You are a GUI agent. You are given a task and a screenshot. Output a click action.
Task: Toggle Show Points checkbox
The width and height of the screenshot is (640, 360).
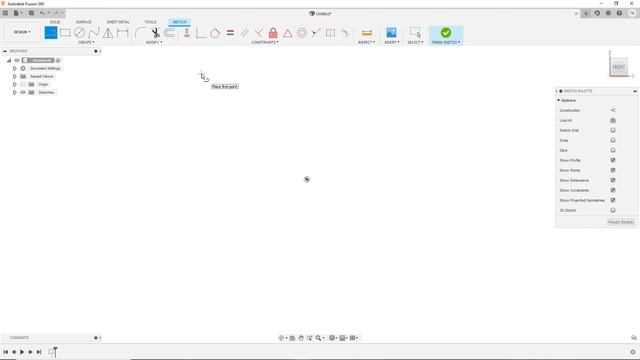(613, 170)
